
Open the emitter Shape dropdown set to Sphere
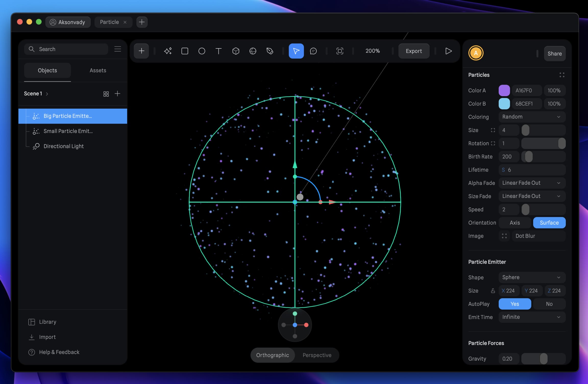click(532, 277)
